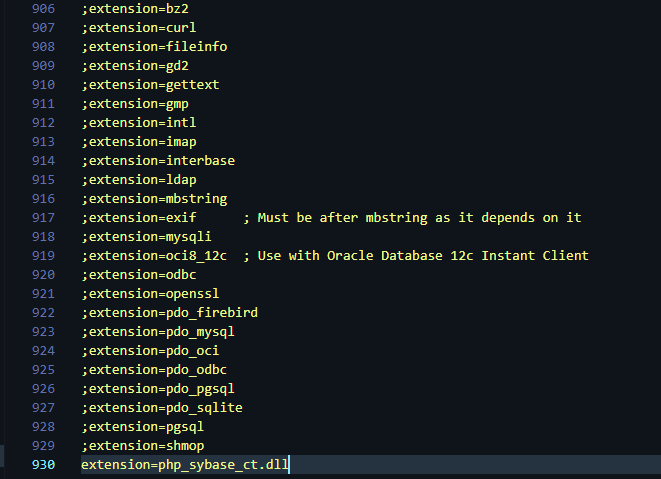
Task: Click the ;extension=shmop line
Action: coord(143,445)
